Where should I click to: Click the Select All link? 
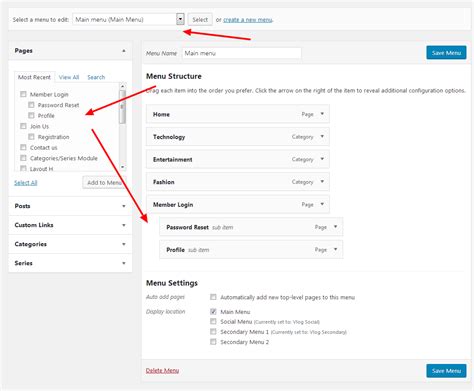tap(26, 183)
